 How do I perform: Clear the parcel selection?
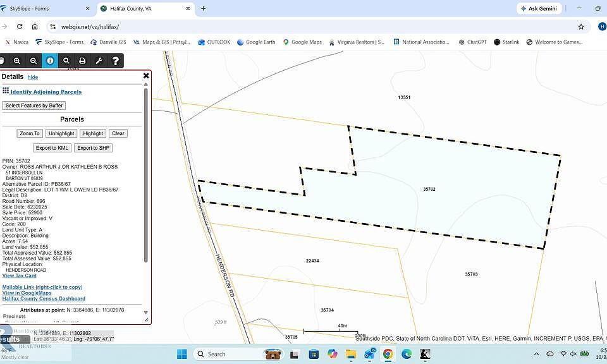(118, 133)
